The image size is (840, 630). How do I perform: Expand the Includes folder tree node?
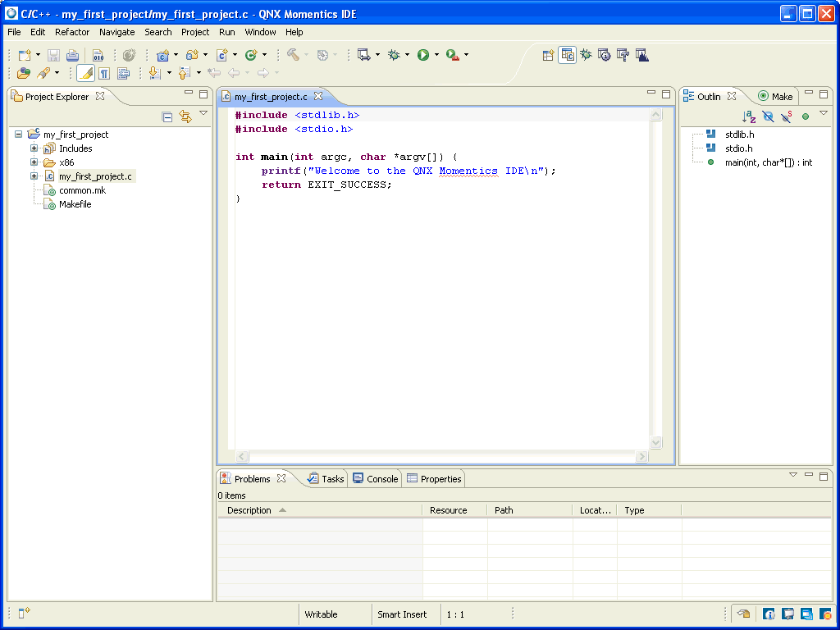coord(34,148)
